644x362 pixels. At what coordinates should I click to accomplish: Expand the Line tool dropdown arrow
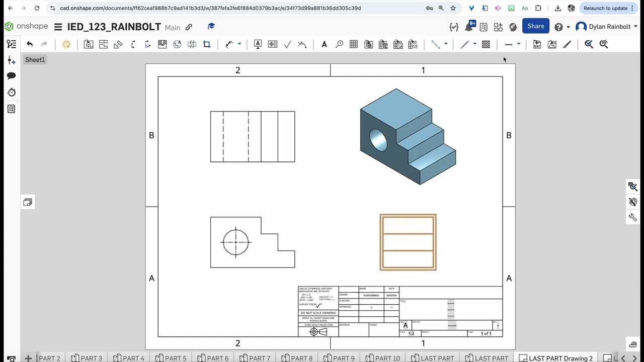(x=474, y=45)
